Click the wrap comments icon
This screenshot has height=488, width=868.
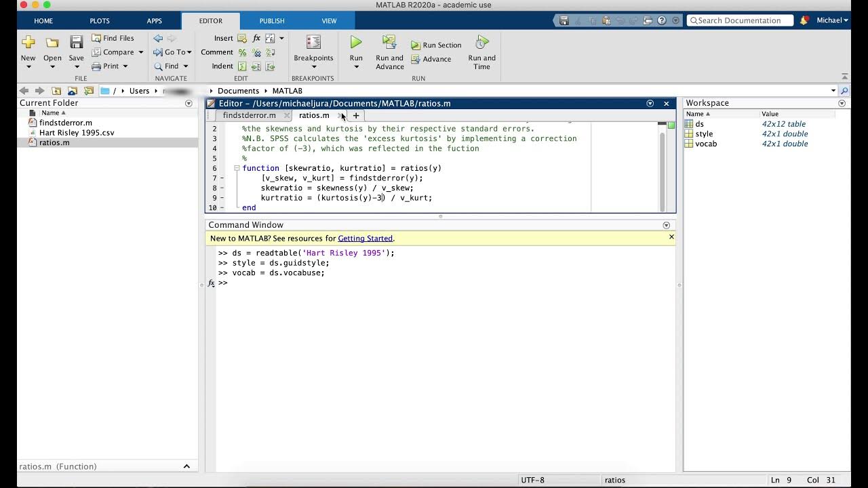tap(271, 52)
